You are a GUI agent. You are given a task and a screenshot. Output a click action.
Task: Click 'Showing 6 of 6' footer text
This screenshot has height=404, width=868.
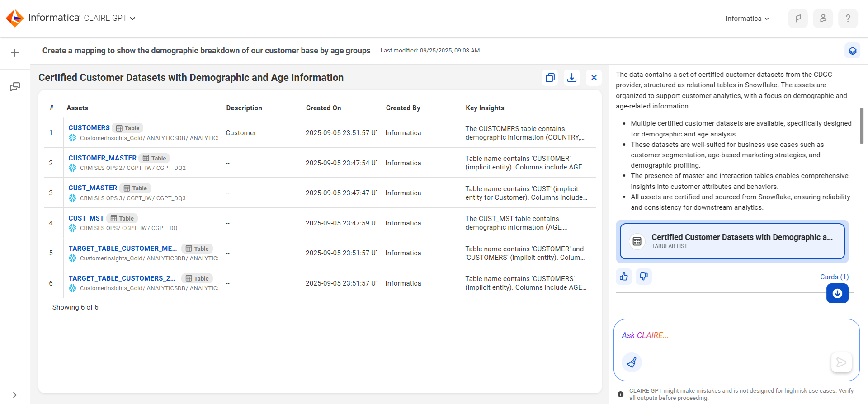pyautogui.click(x=75, y=307)
